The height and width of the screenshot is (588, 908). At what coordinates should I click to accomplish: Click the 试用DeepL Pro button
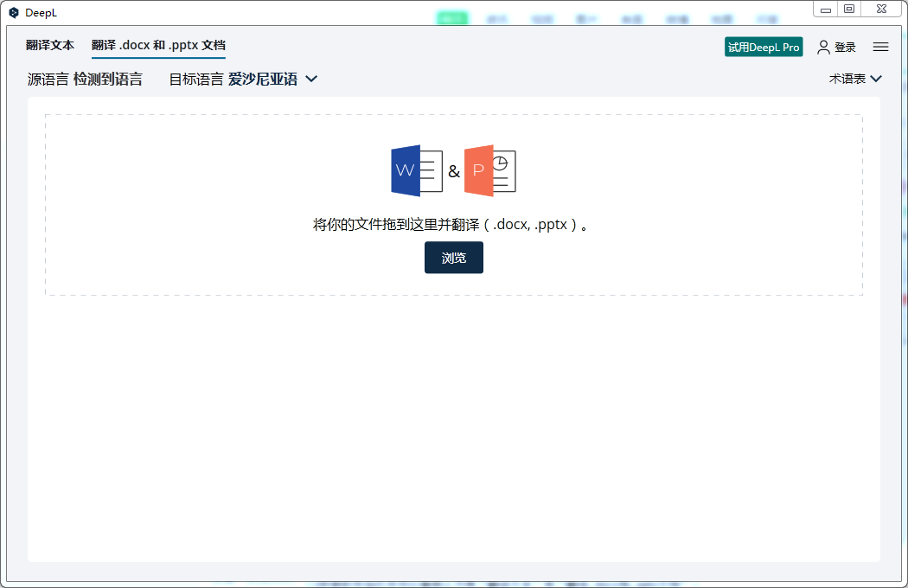764,48
